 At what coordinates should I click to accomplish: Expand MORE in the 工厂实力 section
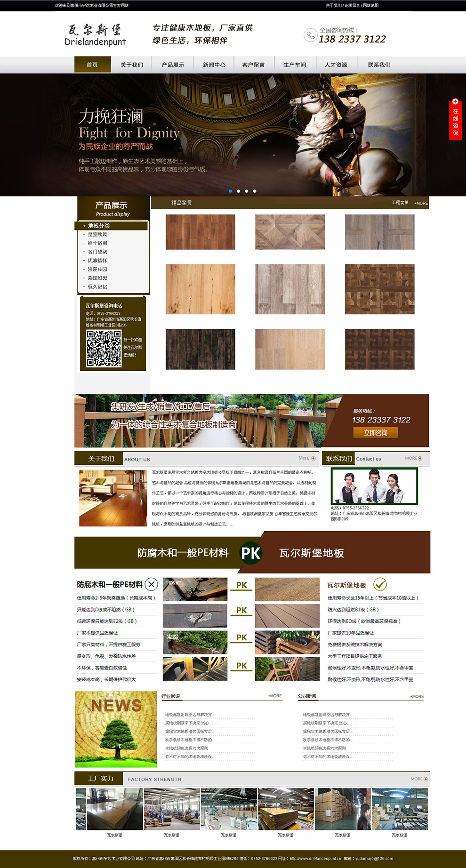pyautogui.click(x=419, y=779)
